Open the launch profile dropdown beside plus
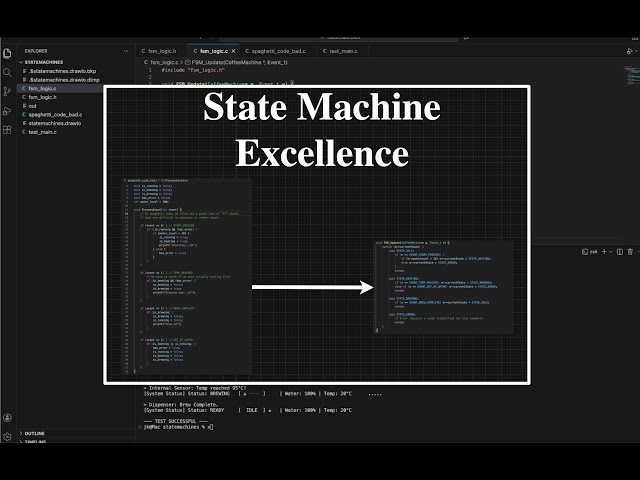Image resolution: width=640 pixels, height=480 pixels. 611,252
